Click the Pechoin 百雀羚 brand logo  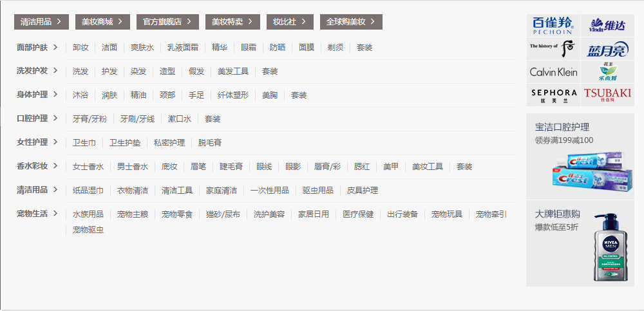tap(553, 26)
